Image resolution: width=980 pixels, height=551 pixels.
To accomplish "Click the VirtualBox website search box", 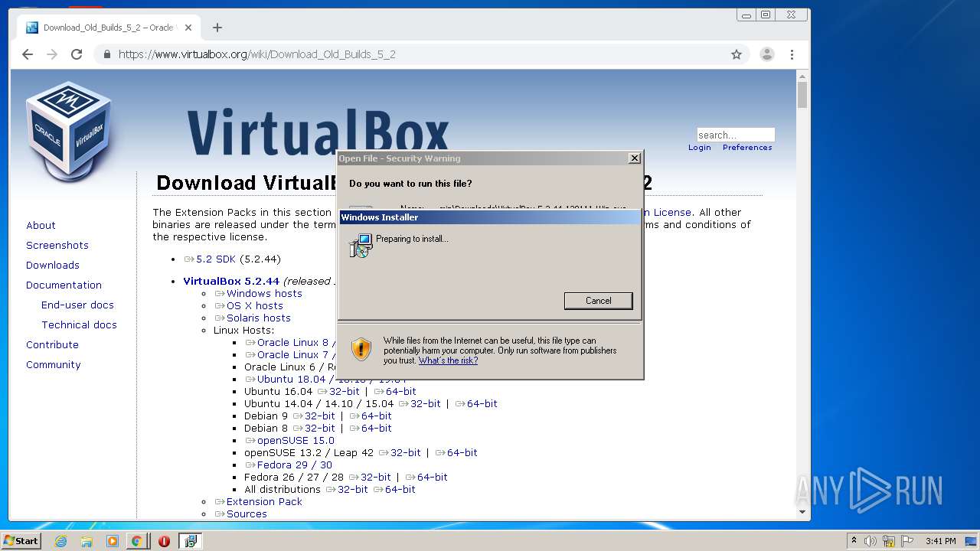I will point(736,135).
